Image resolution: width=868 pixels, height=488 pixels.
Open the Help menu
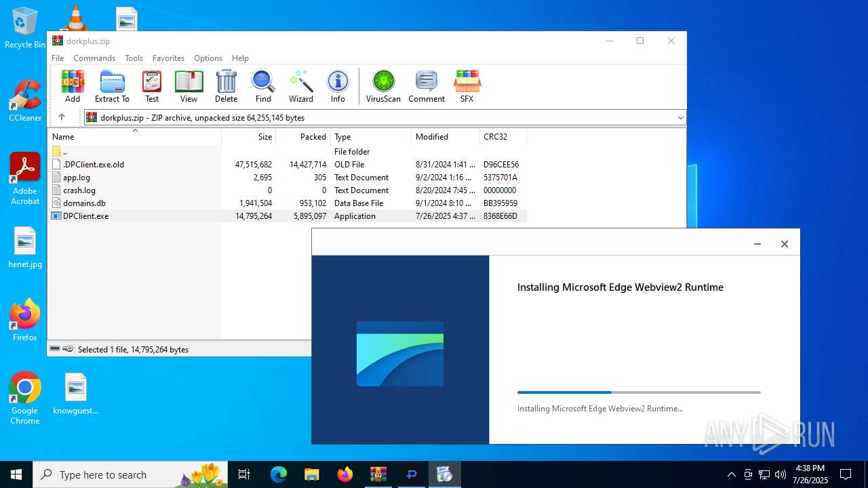[240, 58]
